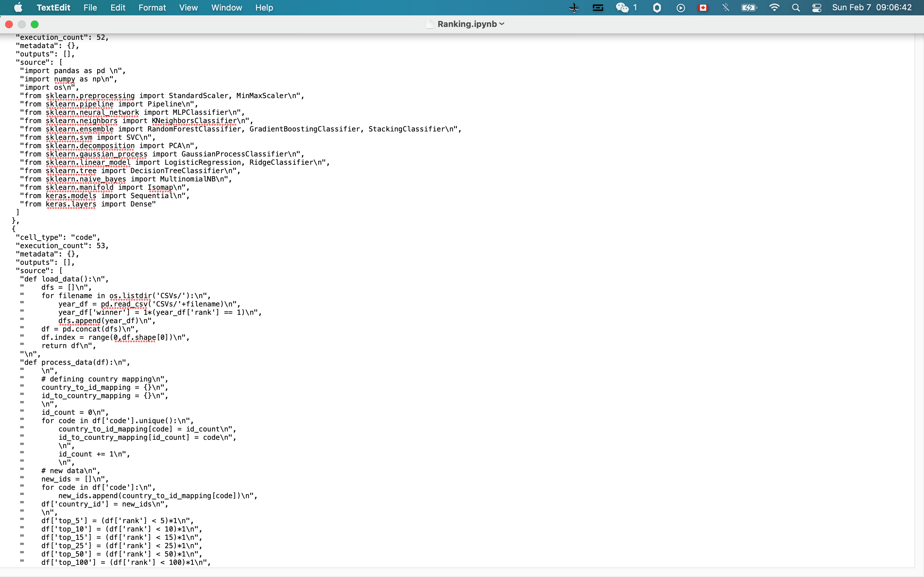
Task: Click the date and time clock
Action: click(x=872, y=8)
